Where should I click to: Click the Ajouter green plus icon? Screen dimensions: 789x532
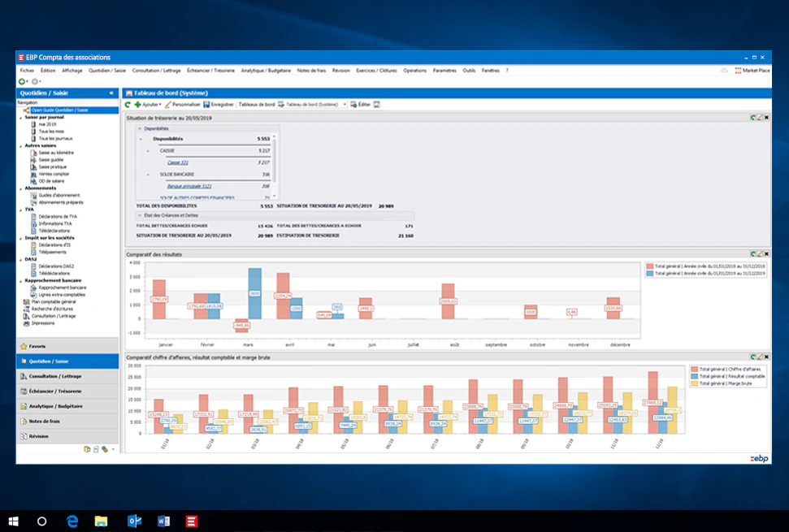click(137, 105)
